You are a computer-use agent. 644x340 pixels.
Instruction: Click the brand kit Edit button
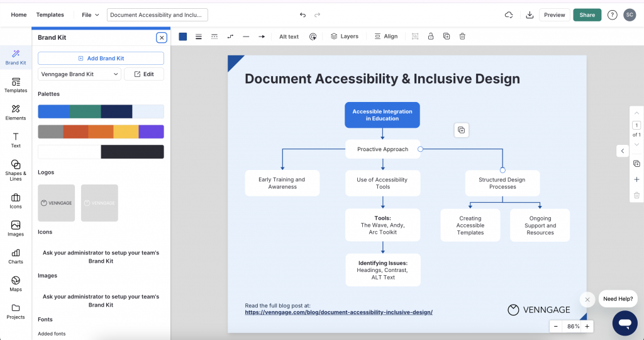(144, 74)
